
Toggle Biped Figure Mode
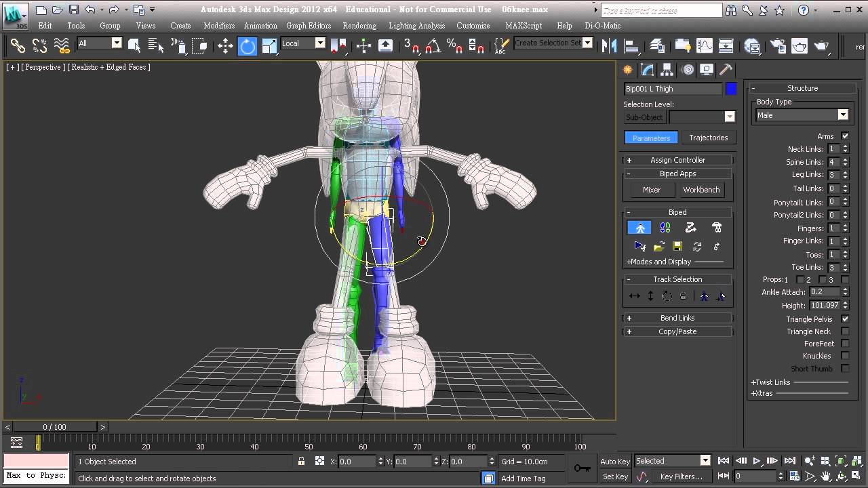[639, 228]
